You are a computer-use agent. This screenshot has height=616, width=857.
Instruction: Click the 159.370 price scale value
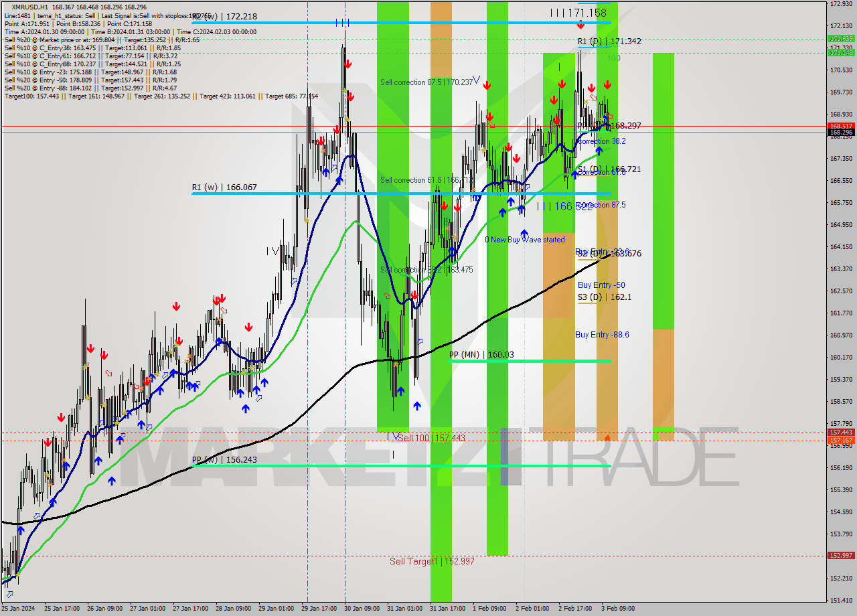pos(841,380)
